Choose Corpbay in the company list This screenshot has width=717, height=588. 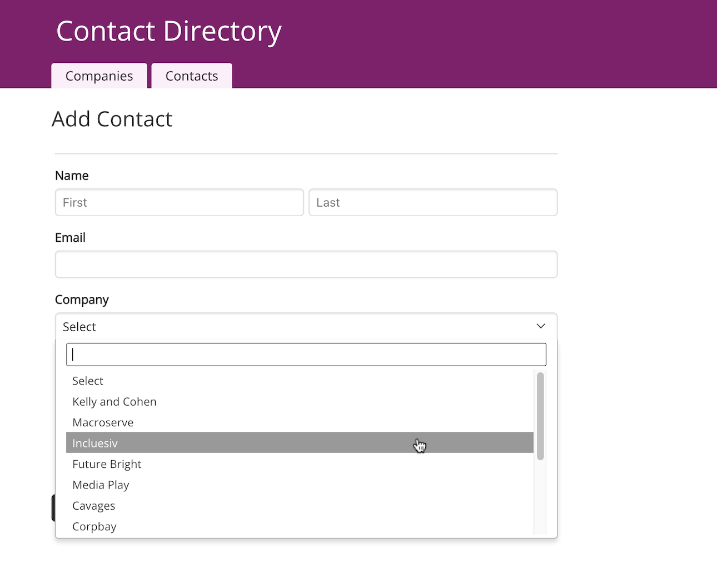tap(94, 526)
